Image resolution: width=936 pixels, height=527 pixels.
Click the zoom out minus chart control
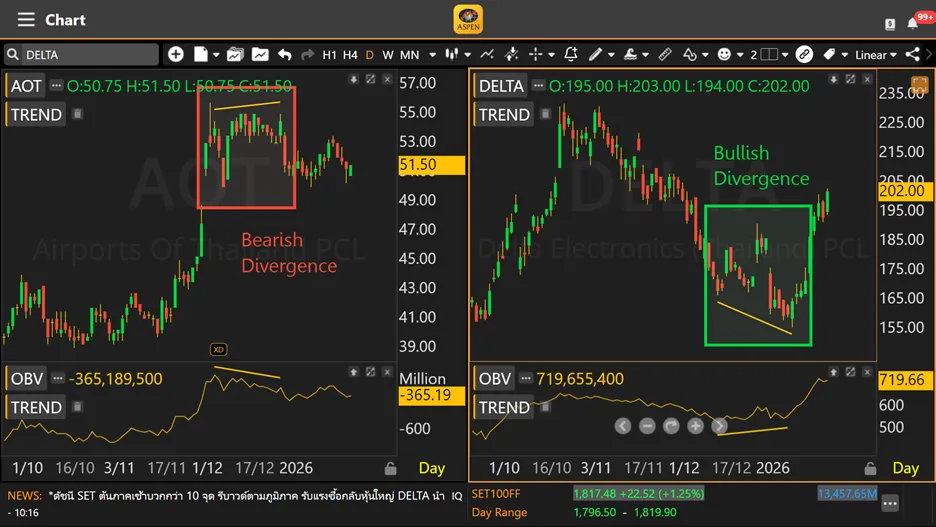tap(647, 426)
